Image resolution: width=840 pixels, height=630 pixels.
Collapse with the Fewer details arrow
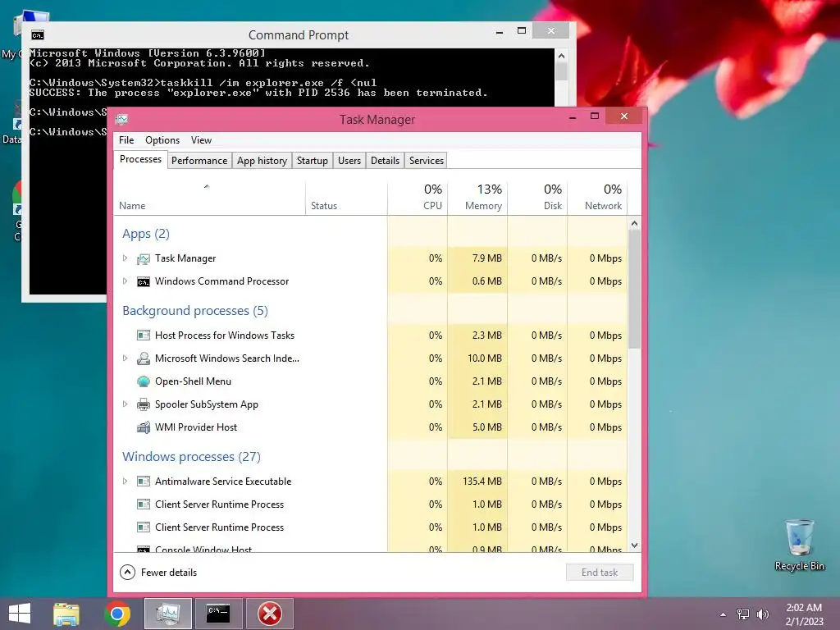127,572
